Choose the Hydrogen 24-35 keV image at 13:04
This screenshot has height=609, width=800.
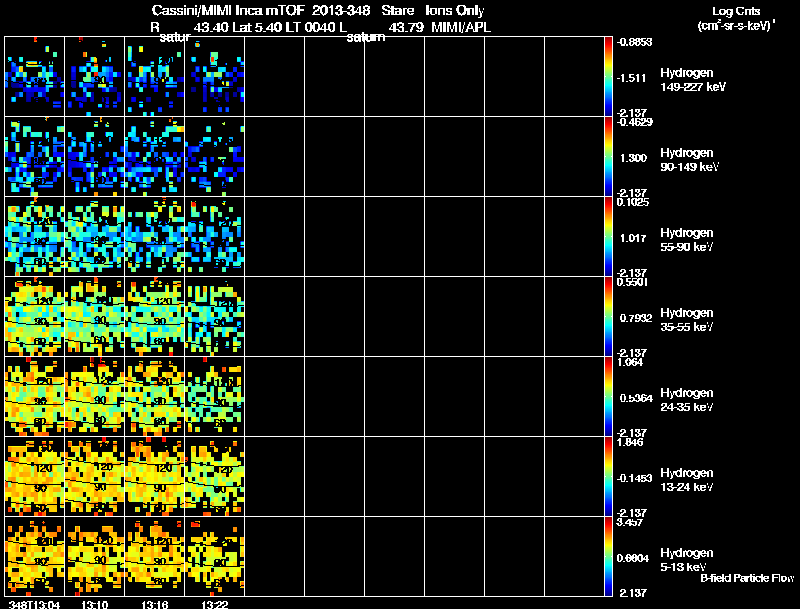[35, 397]
